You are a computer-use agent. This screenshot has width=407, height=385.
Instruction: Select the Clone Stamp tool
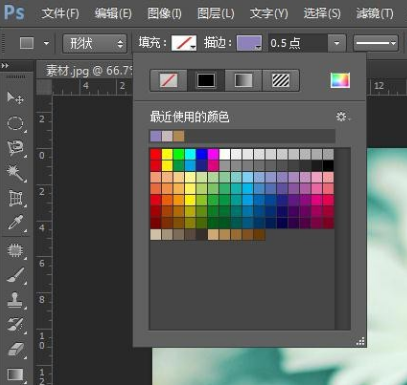coord(15,300)
